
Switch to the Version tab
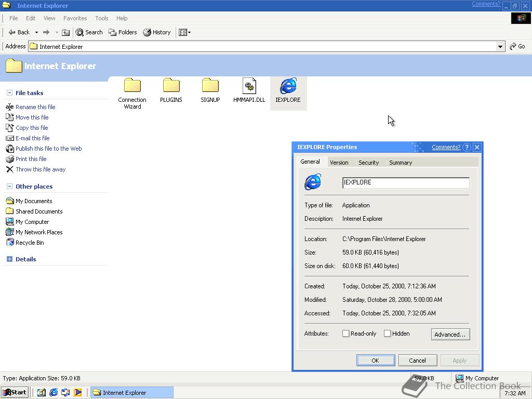[x=339, y=162]
